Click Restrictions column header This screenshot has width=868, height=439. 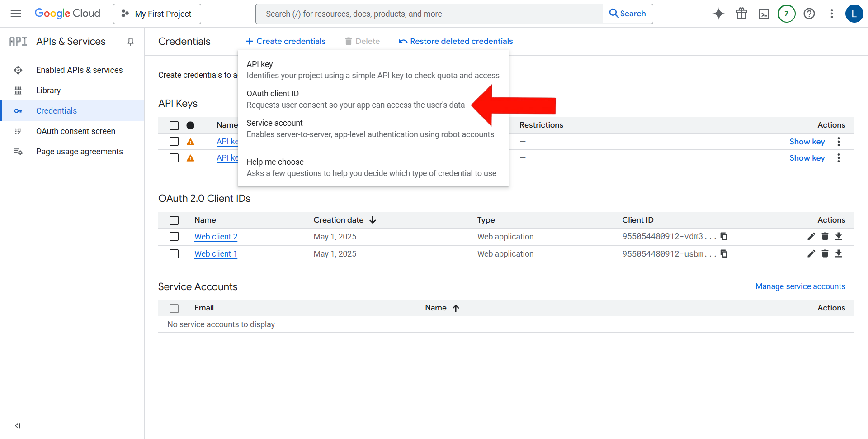pyautogui.click(x=541, y=125)
